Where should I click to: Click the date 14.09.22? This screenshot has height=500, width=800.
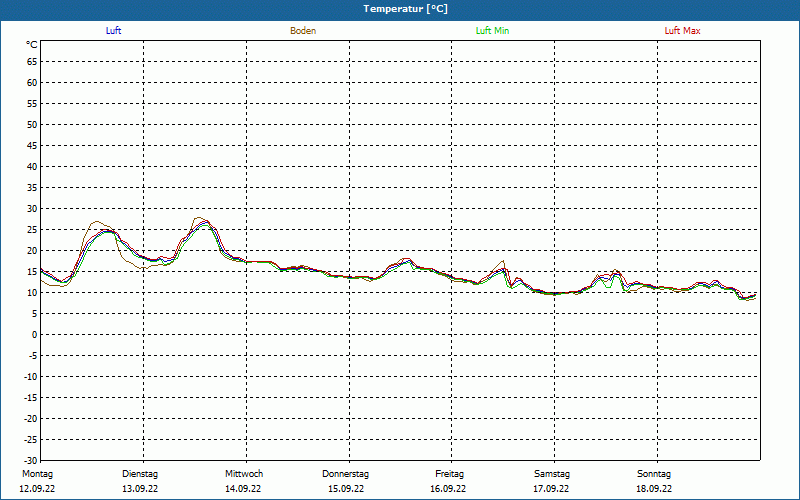click(243, 489)
